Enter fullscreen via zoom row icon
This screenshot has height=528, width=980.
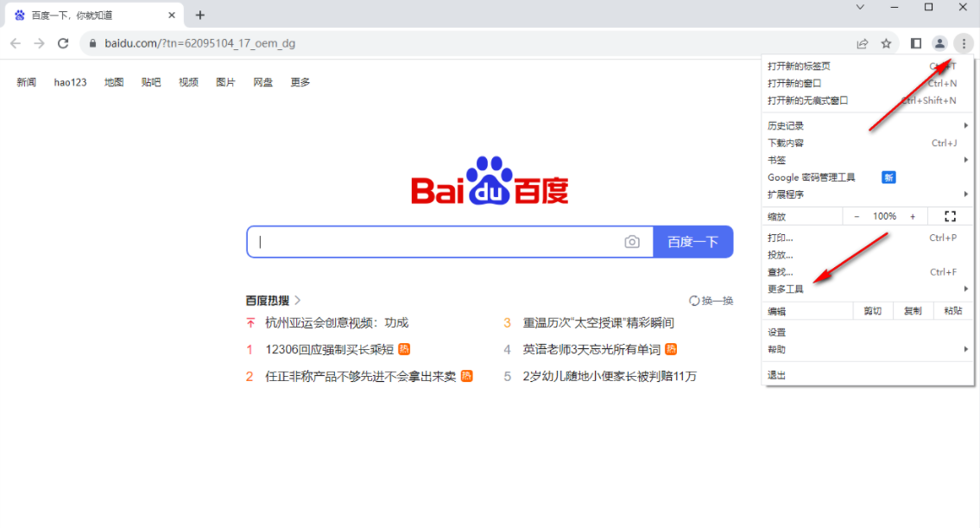[x=950, y=216]
